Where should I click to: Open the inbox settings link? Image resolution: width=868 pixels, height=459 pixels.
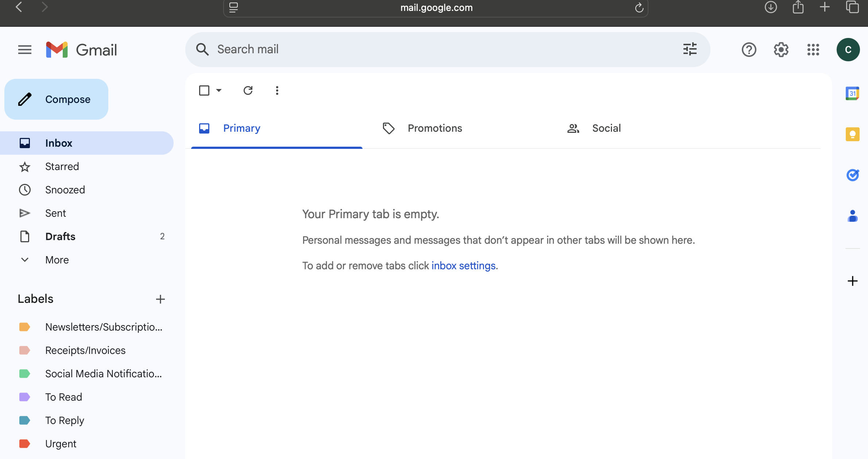(x=463, y=266)
